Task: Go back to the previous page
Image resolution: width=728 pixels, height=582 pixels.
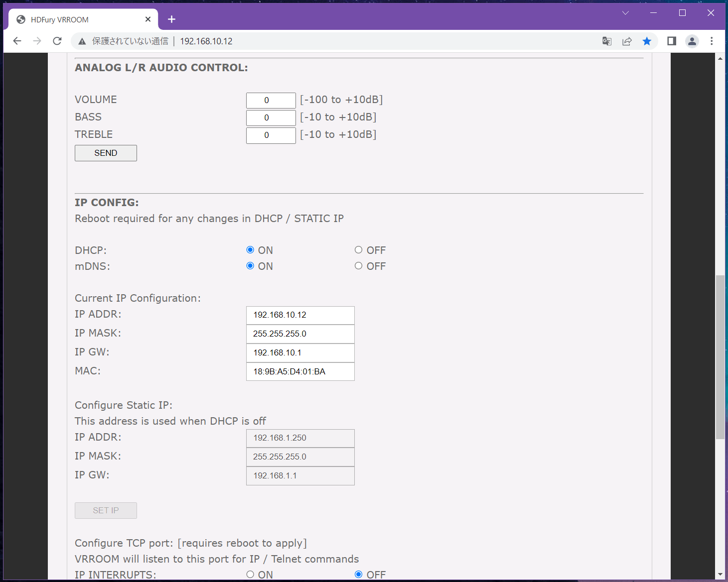Action: 17,41
